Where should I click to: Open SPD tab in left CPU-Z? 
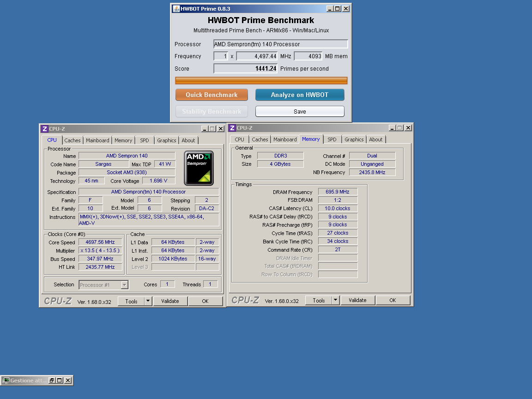coord(145,140)
